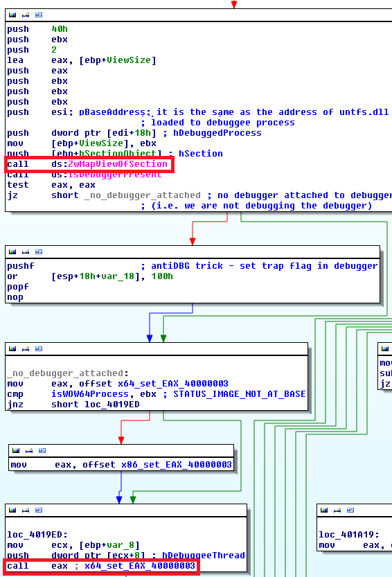
Task: Click the 'mov eax, offset x64_set_EAX_40000003' line
Action: pos(118,384)
